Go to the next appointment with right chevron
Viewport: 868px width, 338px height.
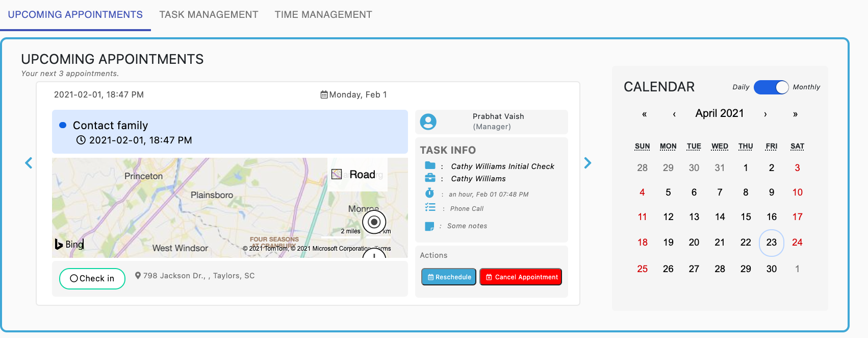(588, 163)
